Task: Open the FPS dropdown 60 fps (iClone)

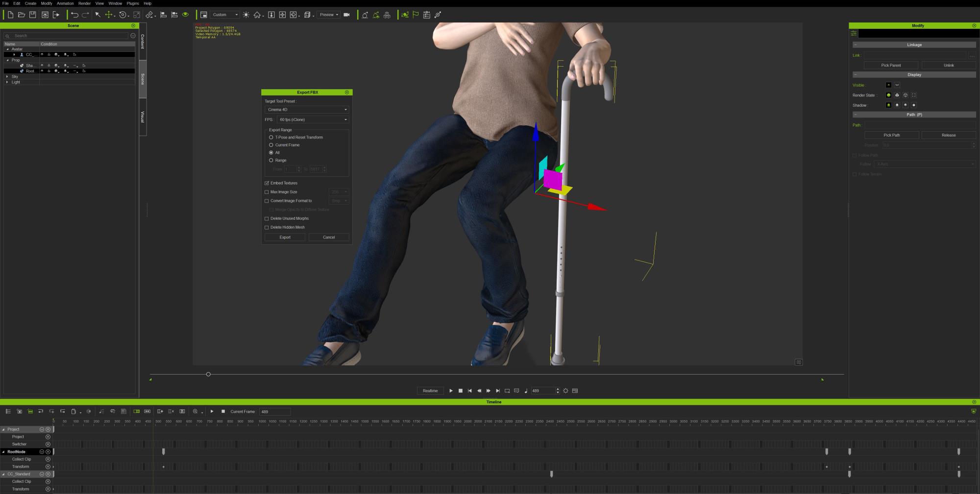Action: [313, 119]
